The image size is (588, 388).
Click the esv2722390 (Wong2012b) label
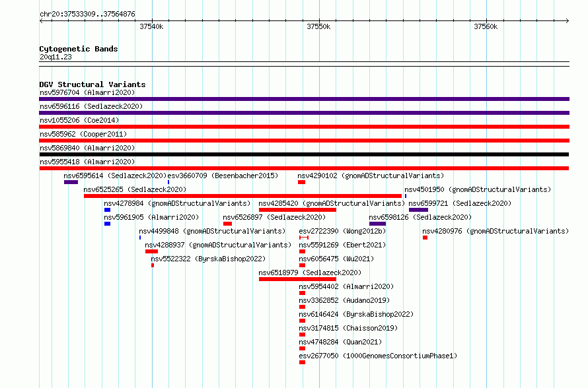click(342, 231)
